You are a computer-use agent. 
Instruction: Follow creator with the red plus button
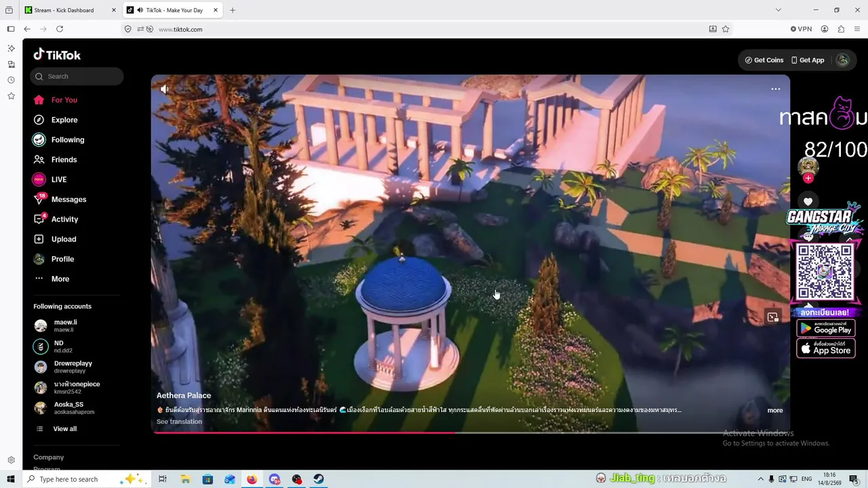(x=808, y=178)
